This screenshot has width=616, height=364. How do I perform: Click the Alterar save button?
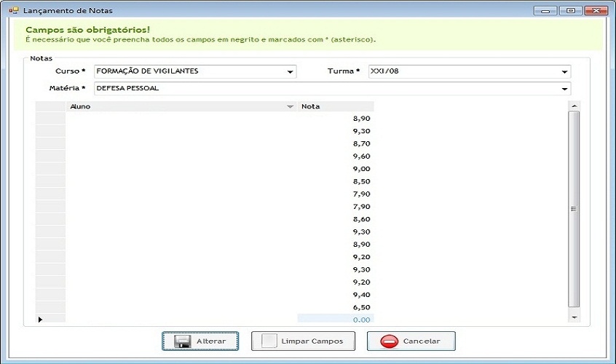[x=200, y=341]
